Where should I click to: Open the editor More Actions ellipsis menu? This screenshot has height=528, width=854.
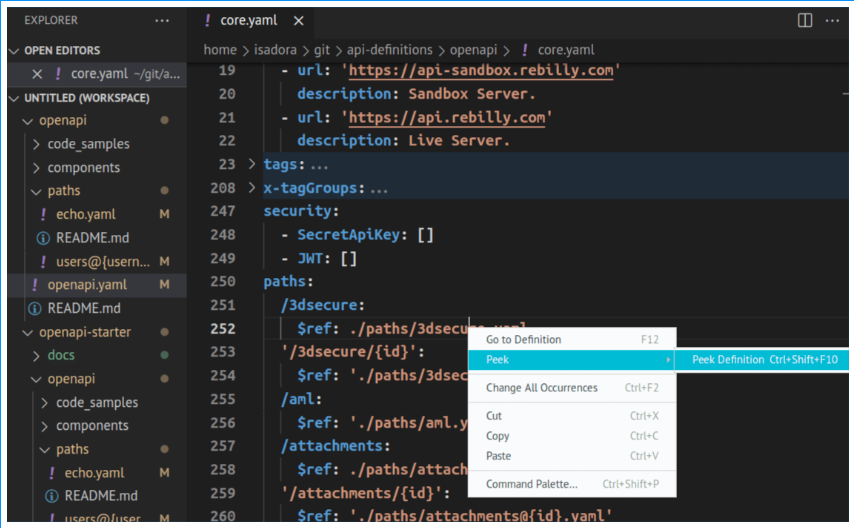coord(829,20)
